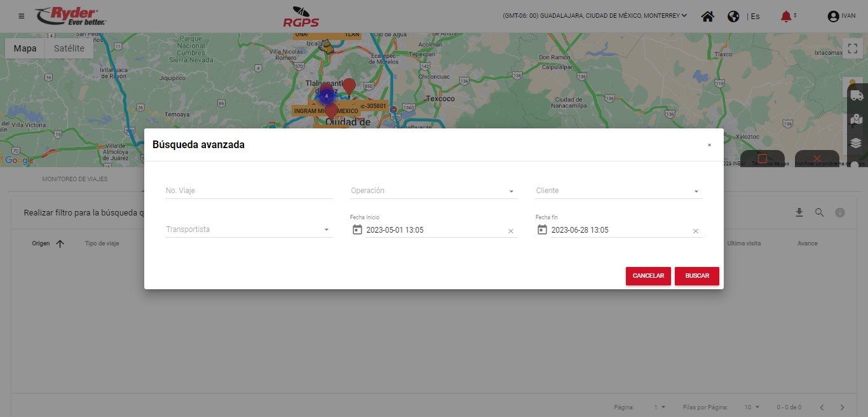This screenshot has height=417, width=868.
Task: Click the No. Viaje input field
Action: [248, 191]
